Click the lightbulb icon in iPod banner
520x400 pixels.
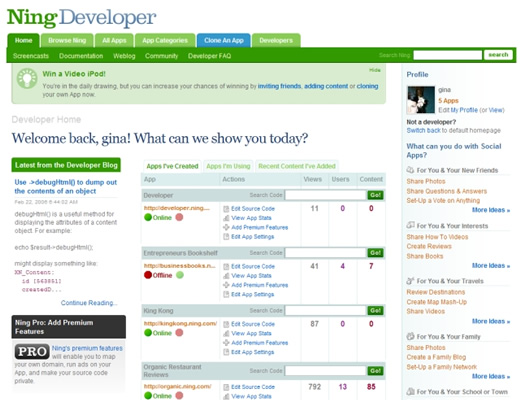coord(27,78)
